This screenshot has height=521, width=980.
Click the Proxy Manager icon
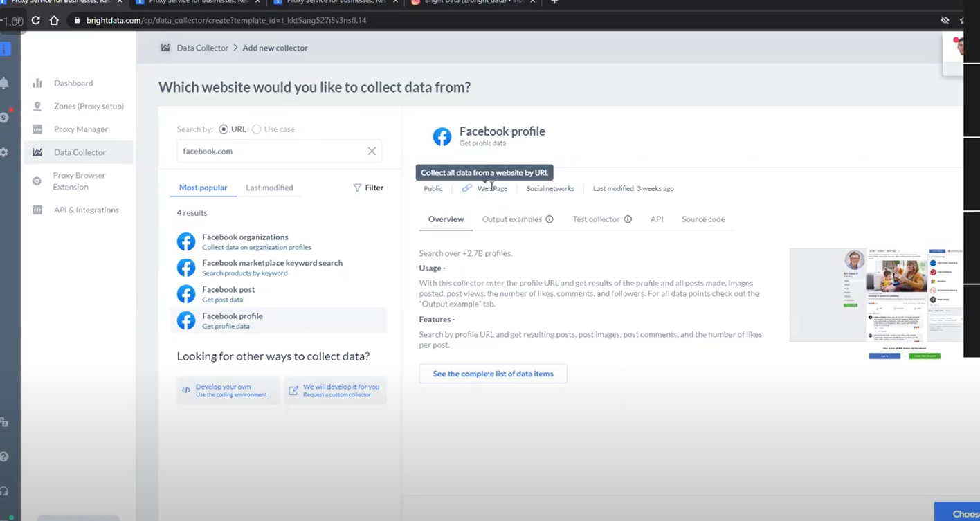(37, 129)
